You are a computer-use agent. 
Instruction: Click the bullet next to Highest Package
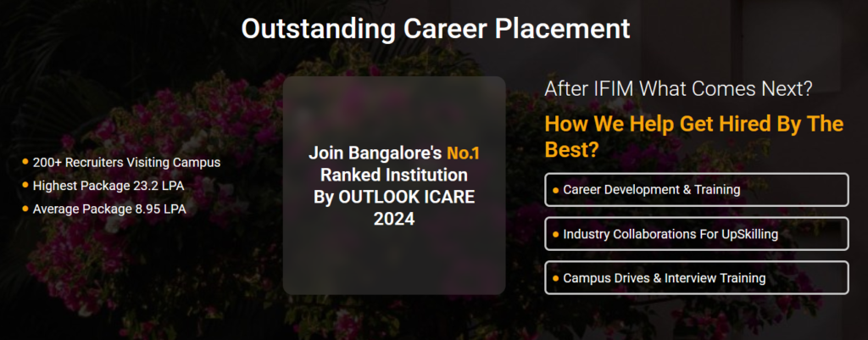click(25, 185)
